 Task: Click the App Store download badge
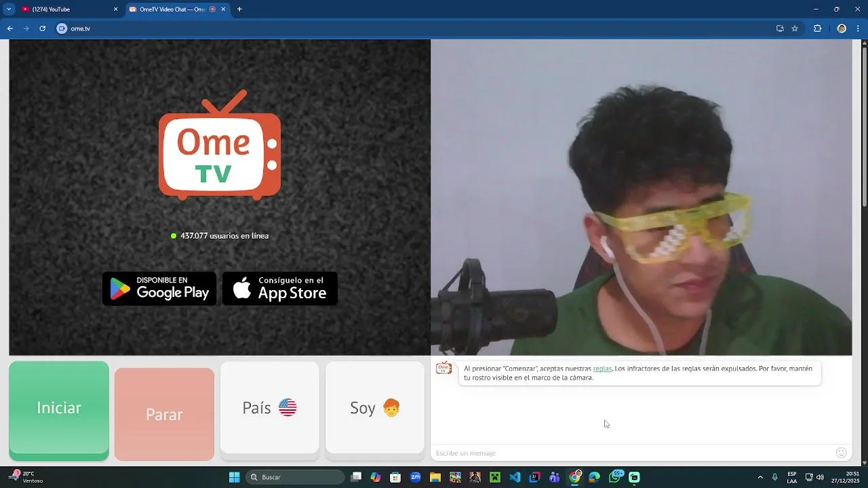(280, 289)
